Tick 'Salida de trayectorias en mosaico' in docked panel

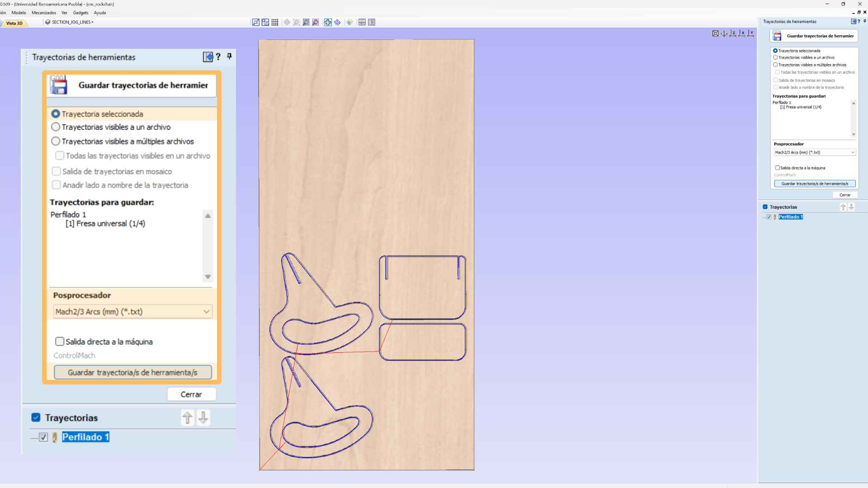click(x=776, y=80)
